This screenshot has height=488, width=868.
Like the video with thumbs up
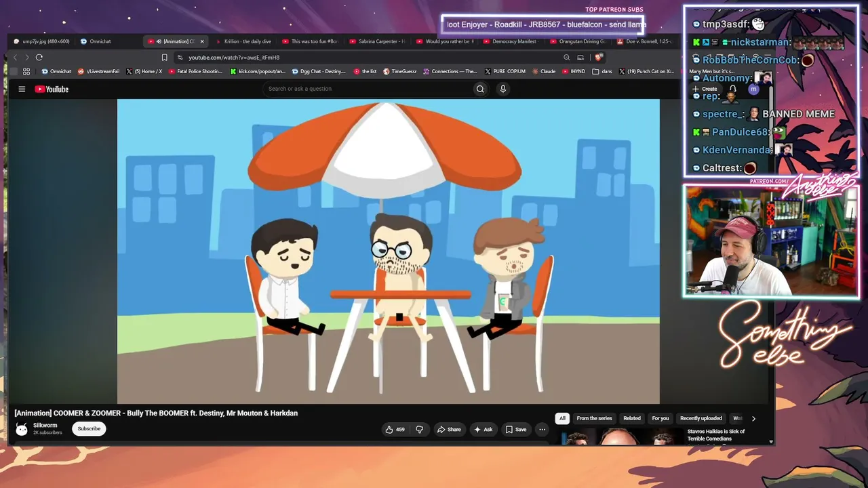coord(395,429)
